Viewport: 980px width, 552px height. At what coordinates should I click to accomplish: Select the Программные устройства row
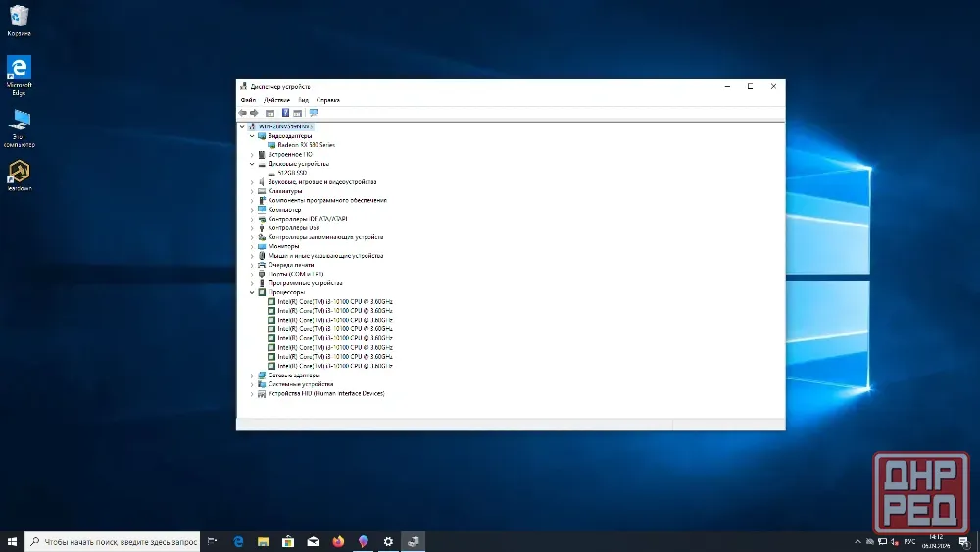pos(305,283)
